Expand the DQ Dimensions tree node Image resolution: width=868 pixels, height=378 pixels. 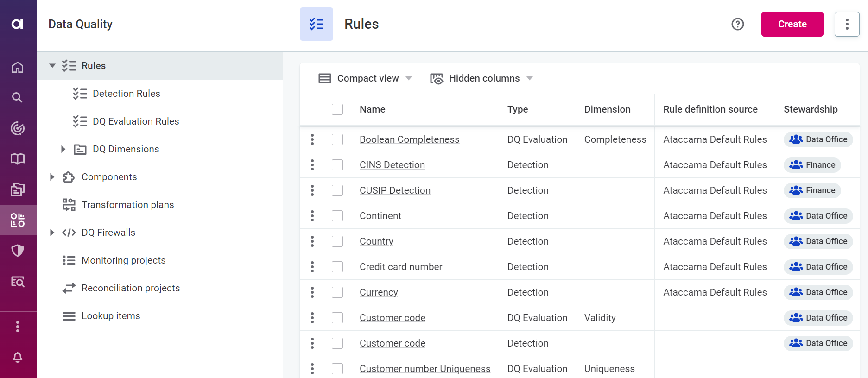click(x=63, y=149)
